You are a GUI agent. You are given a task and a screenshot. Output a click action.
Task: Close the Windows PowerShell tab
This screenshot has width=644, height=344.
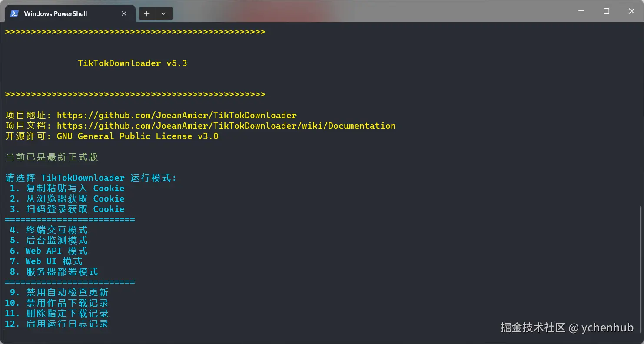coord(124,13)
